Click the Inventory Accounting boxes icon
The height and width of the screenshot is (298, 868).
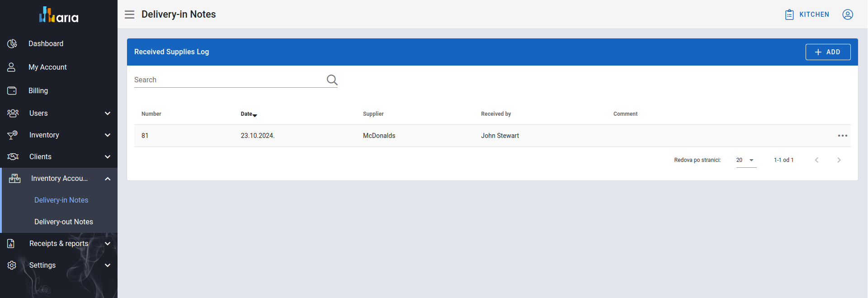point(15,178)
